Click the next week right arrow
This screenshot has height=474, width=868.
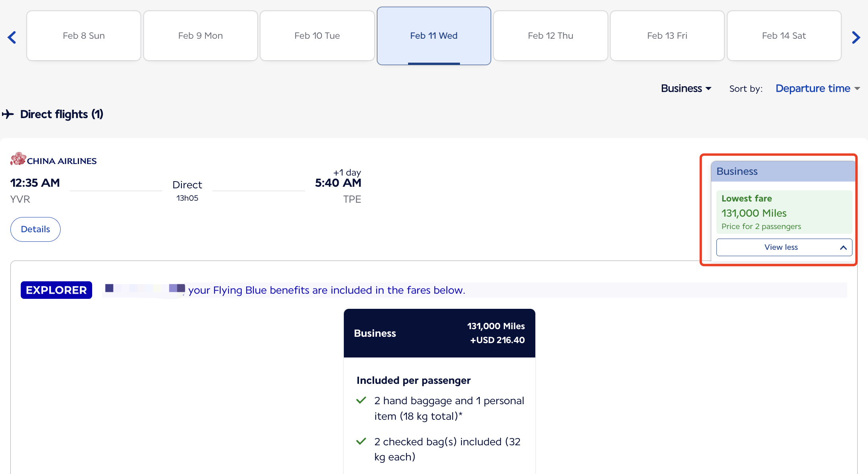856,38
